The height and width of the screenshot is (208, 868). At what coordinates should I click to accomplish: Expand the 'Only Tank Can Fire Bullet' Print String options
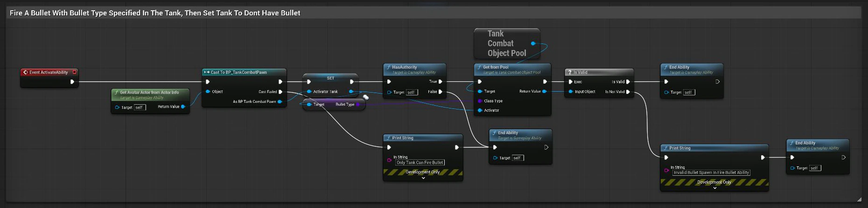423,178
